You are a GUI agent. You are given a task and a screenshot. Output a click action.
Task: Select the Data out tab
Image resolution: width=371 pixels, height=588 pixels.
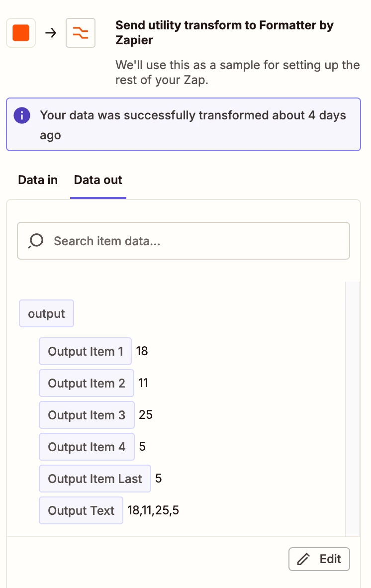[x=98, y=180]
